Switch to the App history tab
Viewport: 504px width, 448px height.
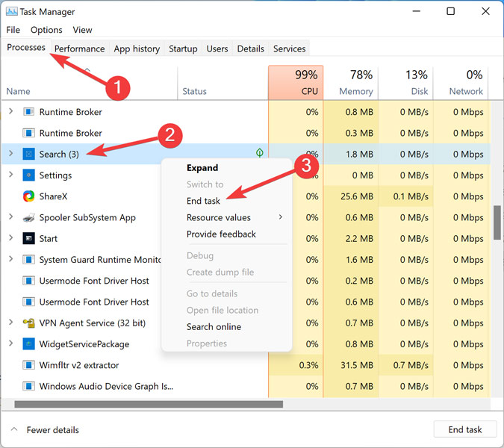pyautogui.click(x=137, y=49)
